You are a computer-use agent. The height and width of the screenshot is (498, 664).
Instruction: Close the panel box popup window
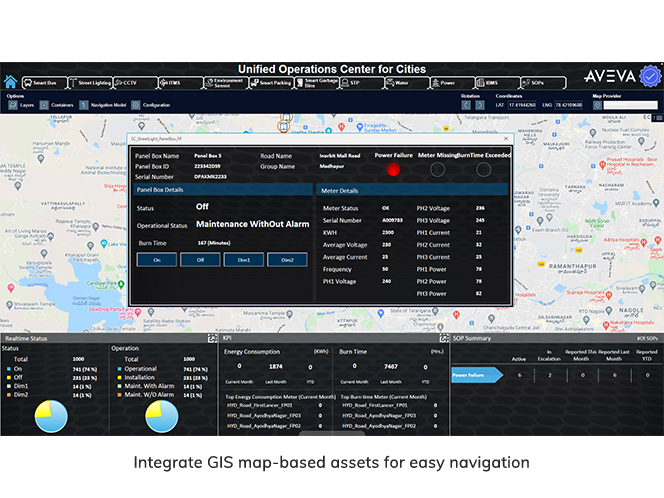point(506,138)
